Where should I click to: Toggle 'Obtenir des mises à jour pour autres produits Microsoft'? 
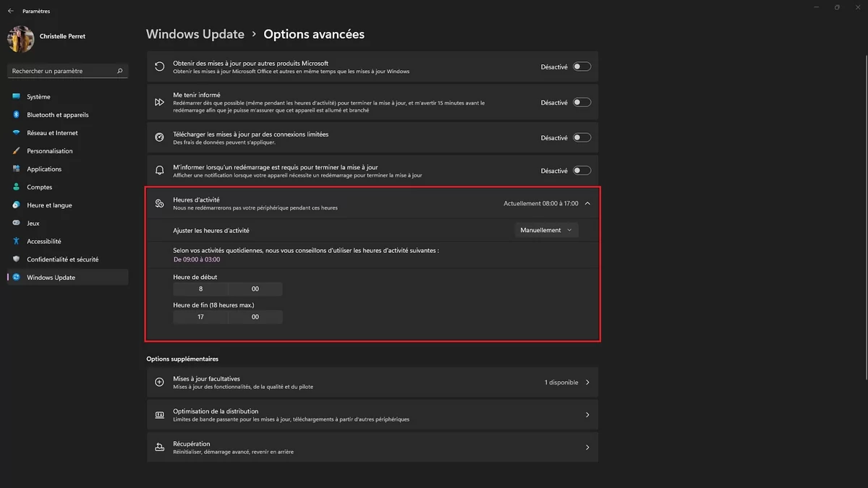pos(582,67)
